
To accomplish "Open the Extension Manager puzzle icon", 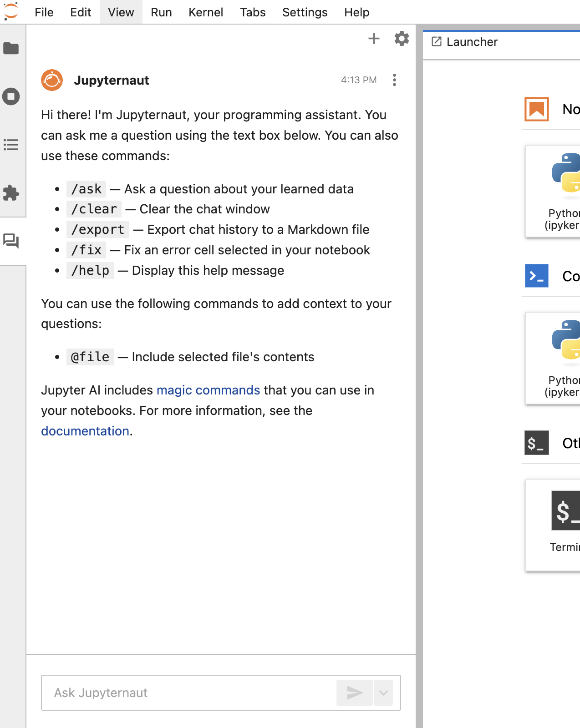I will tap(11, 193).
